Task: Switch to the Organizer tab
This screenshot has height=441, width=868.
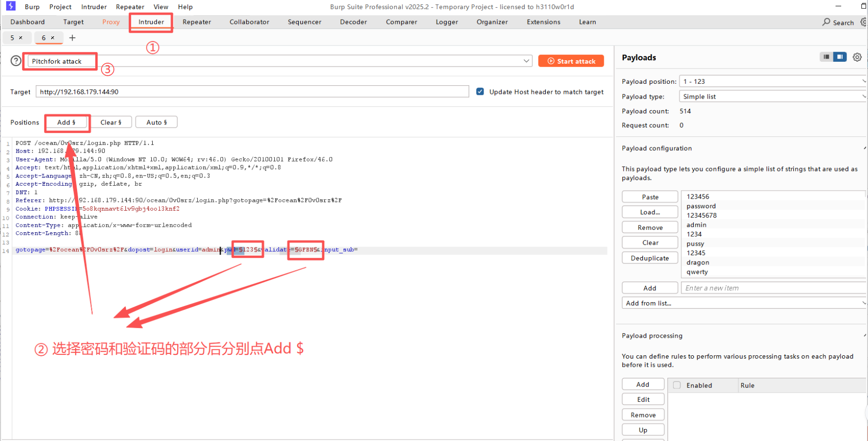Action: (x=492, y=22)
